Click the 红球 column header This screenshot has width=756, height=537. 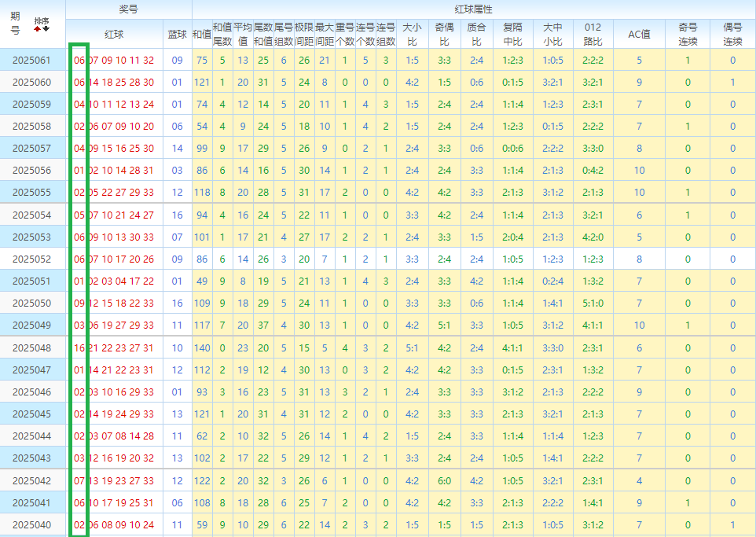pos(114,35)
